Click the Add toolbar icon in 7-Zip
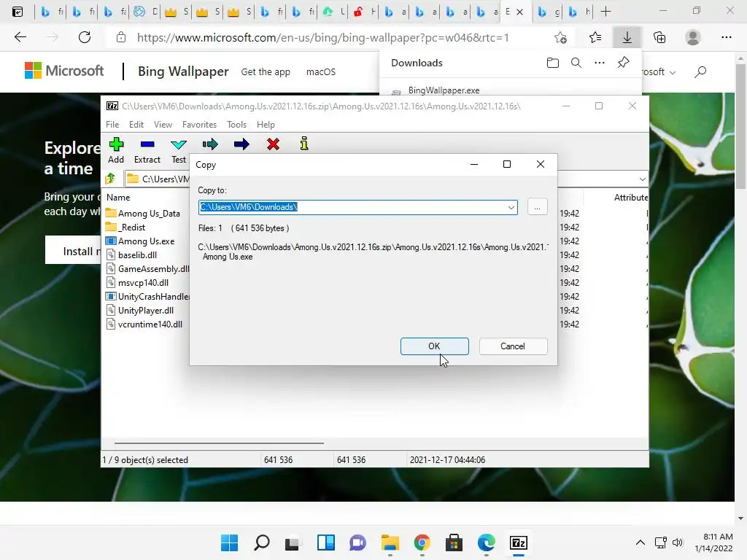747x560 pixels. (116, 144)
